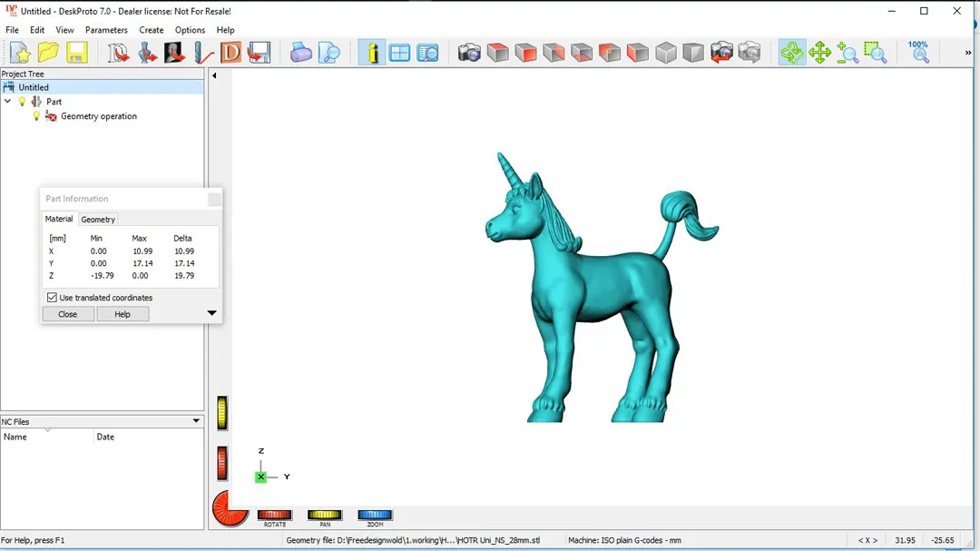Sort NC files by Name column
980x551 pixels.
(47, 437)
